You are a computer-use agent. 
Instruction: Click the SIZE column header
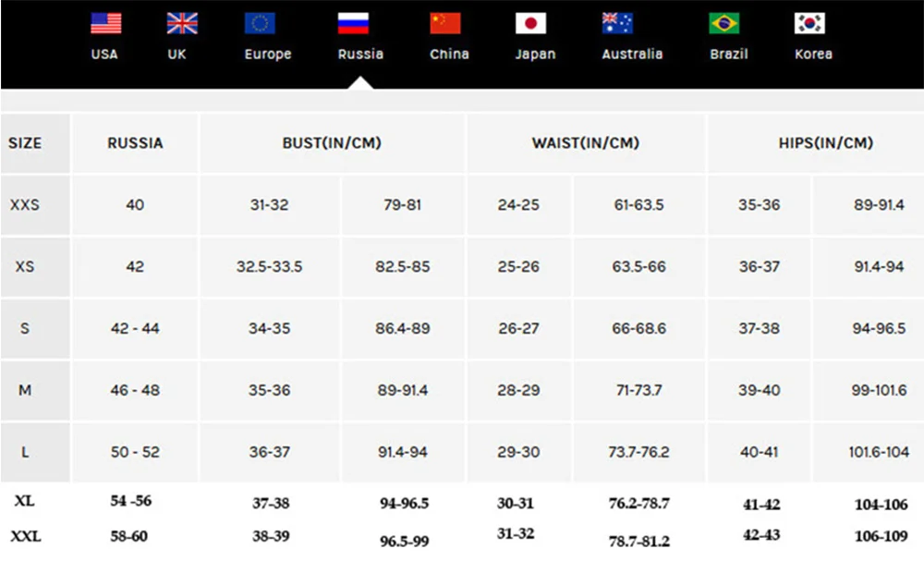25,143
